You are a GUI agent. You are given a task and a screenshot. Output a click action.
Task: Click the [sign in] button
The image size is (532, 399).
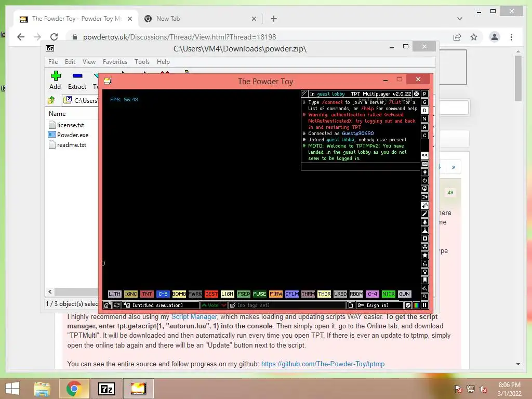[380, 305]
